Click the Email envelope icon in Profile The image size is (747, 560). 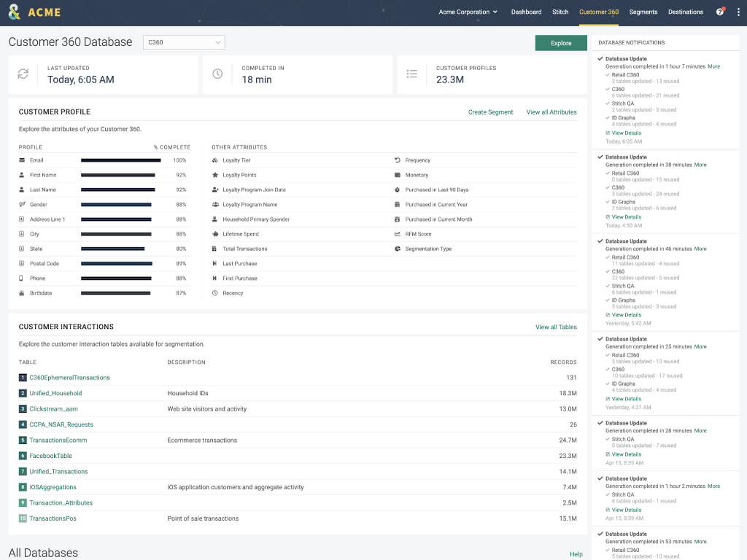[x=22, y=160]
